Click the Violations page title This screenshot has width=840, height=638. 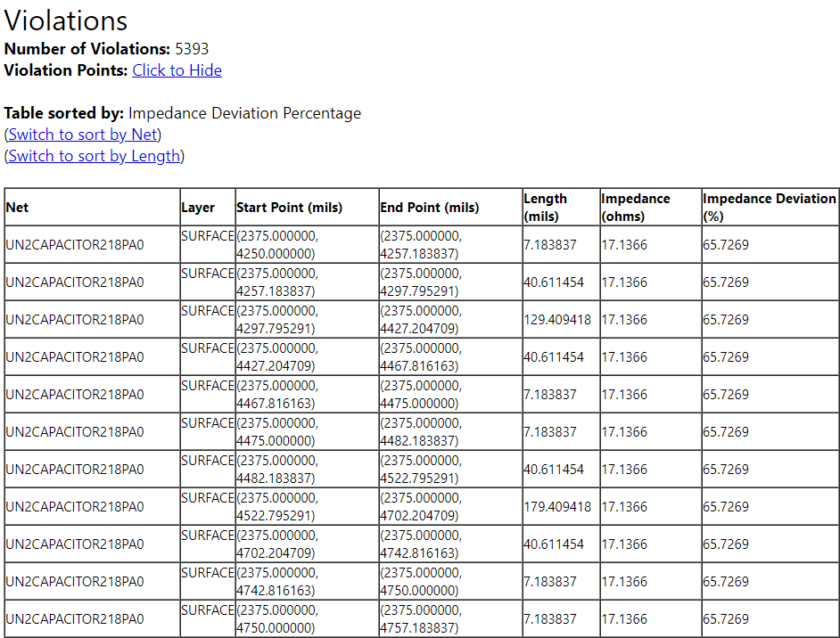(x=65, y=20)
